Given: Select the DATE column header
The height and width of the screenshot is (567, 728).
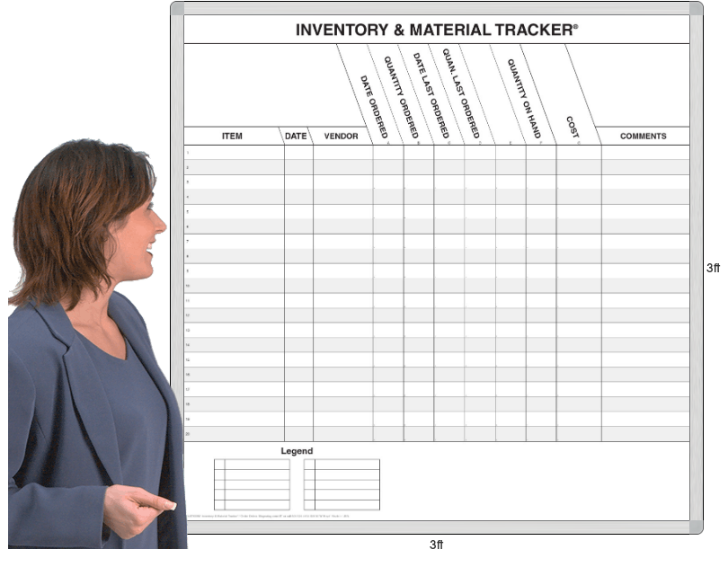Looking at the screenshot, I should point(296,137).
